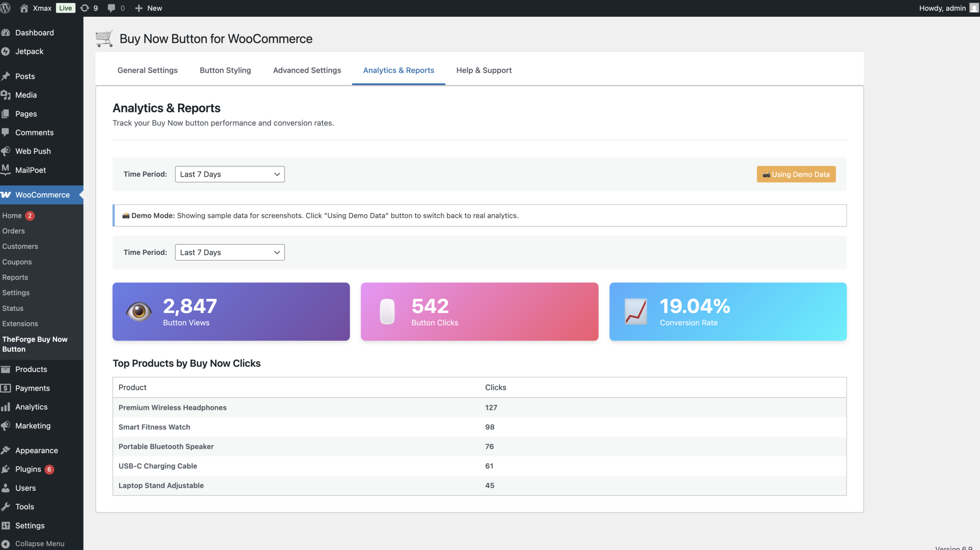Open the comments bubble in admin bar
This screenshot has height=550, width=980.
click(x=112, y=8)
